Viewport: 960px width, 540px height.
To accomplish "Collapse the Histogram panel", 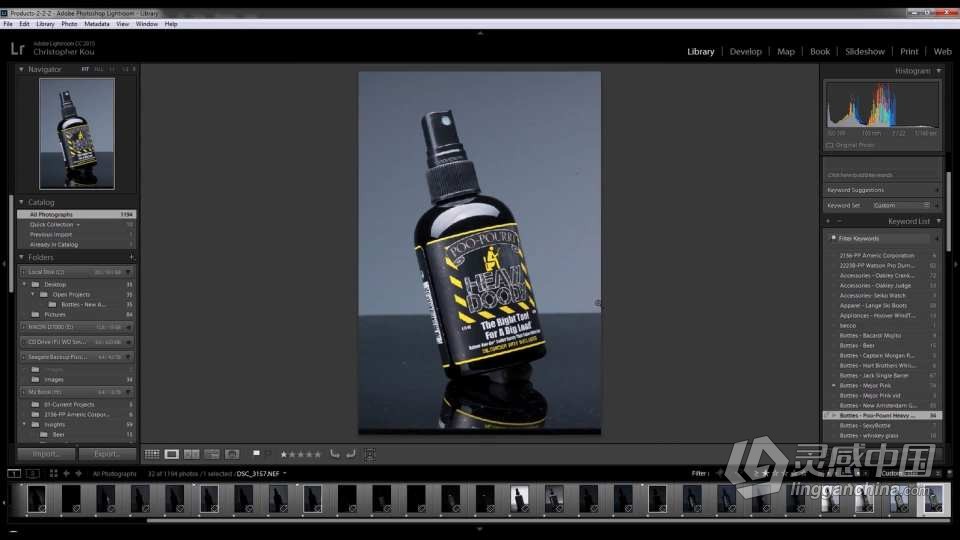I will click(937, 71).
